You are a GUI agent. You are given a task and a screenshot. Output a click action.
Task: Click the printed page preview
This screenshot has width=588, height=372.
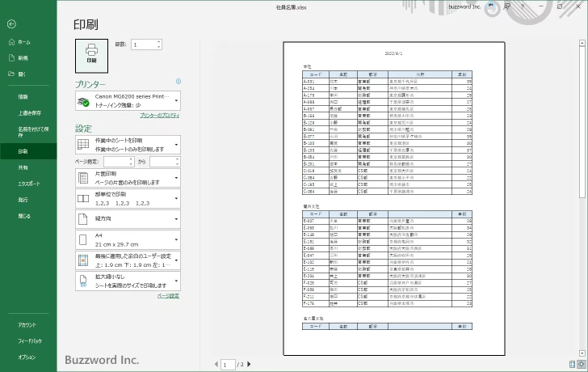pos(394,199)
